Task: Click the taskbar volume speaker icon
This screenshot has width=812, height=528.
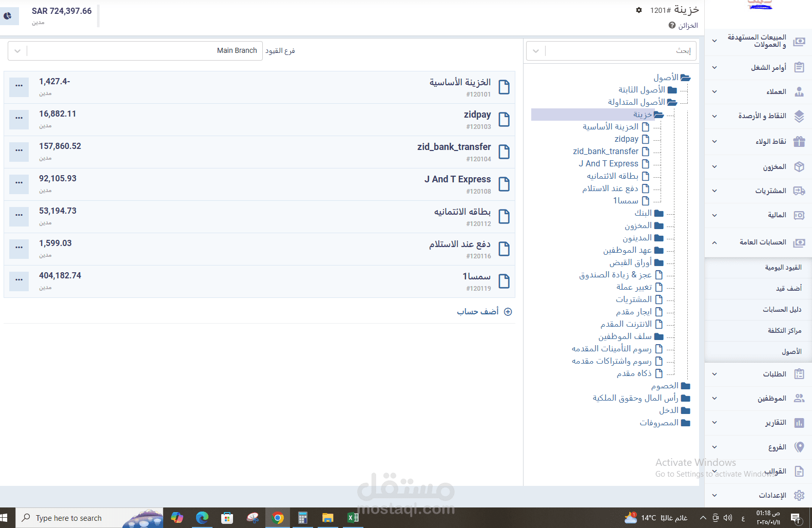Action: (728, 518)
